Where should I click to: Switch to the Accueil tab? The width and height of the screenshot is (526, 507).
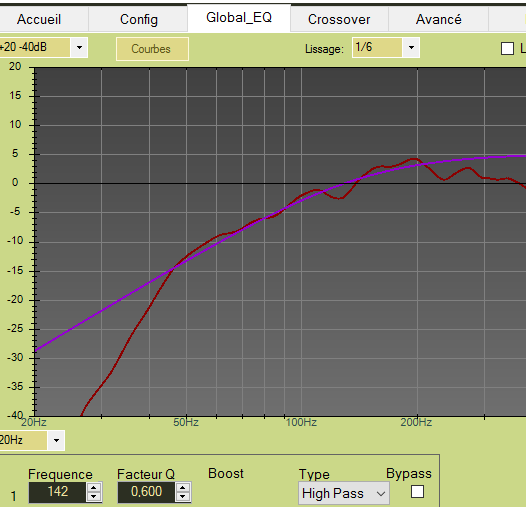[x=39, y=19]
